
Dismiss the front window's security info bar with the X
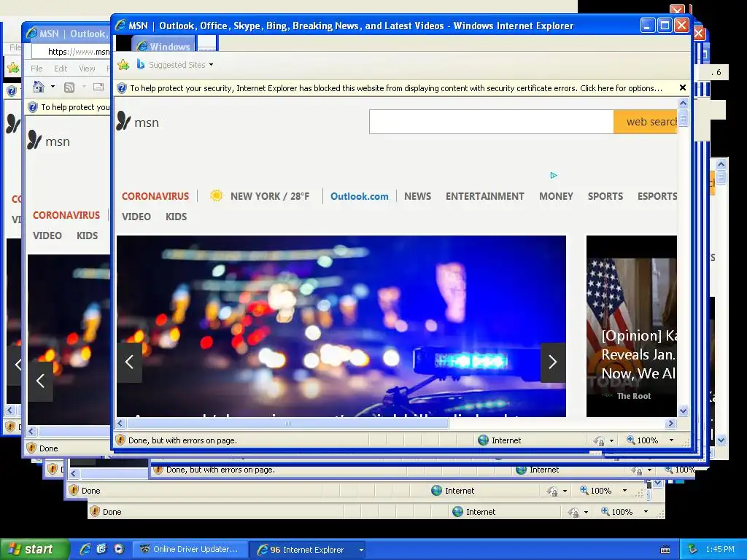[682, 87]
